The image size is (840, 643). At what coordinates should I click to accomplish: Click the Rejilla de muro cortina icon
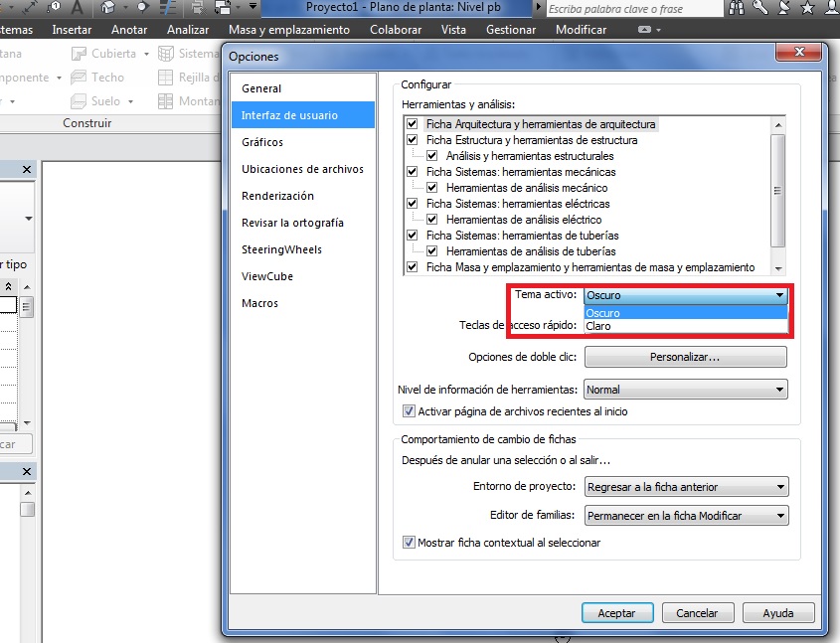pyautogui.click(x=167, y=78)
